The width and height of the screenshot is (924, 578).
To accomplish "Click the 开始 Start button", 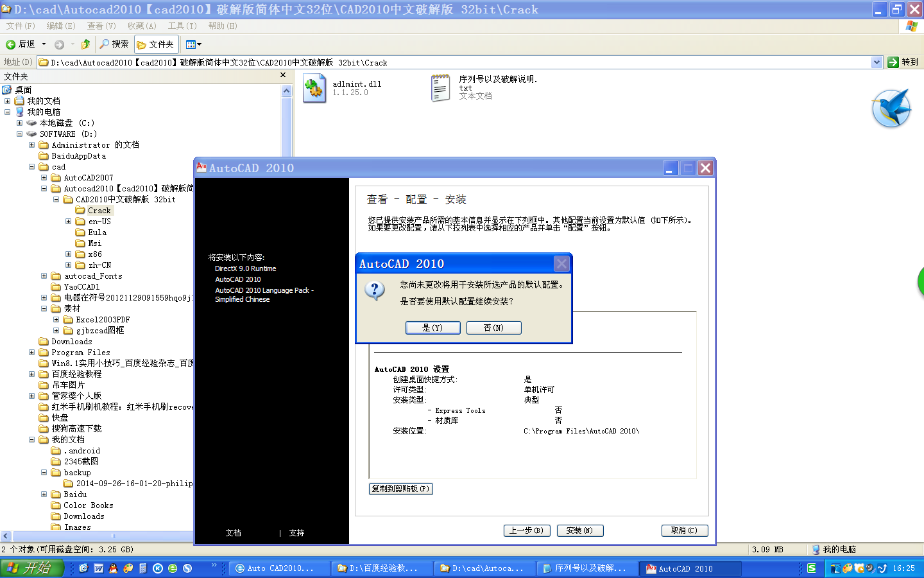I will [31, 568].
